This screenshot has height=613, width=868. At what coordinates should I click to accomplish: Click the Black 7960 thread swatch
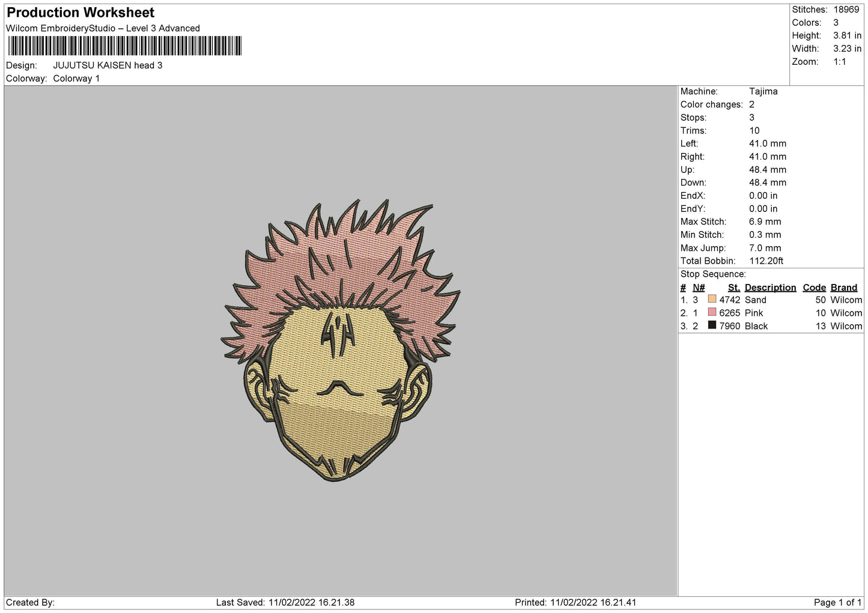coord(712,326)
